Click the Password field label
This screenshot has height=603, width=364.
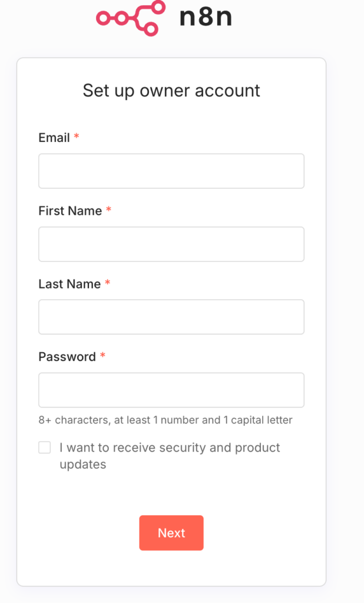pos(67,357)
